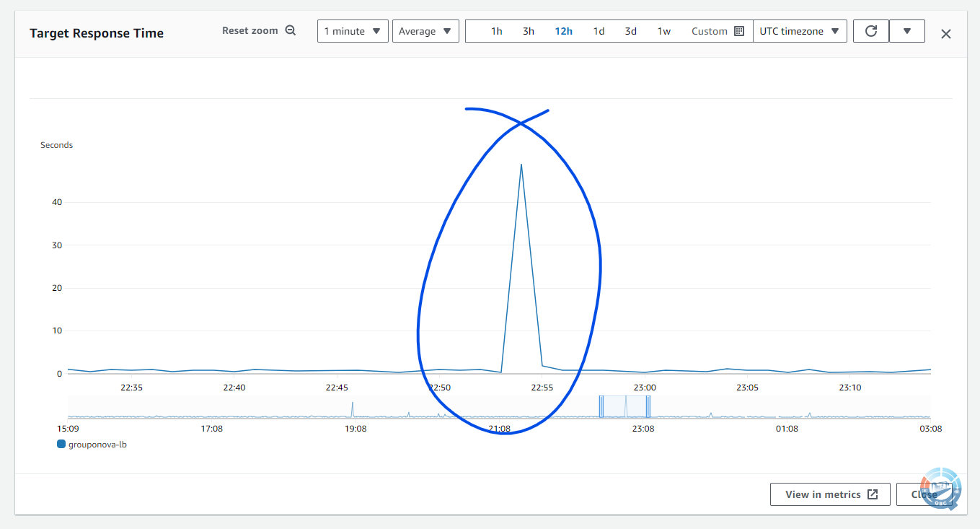Click the 23:10 x-axis label
Screen dimensions: 980x529
(850, 388)
